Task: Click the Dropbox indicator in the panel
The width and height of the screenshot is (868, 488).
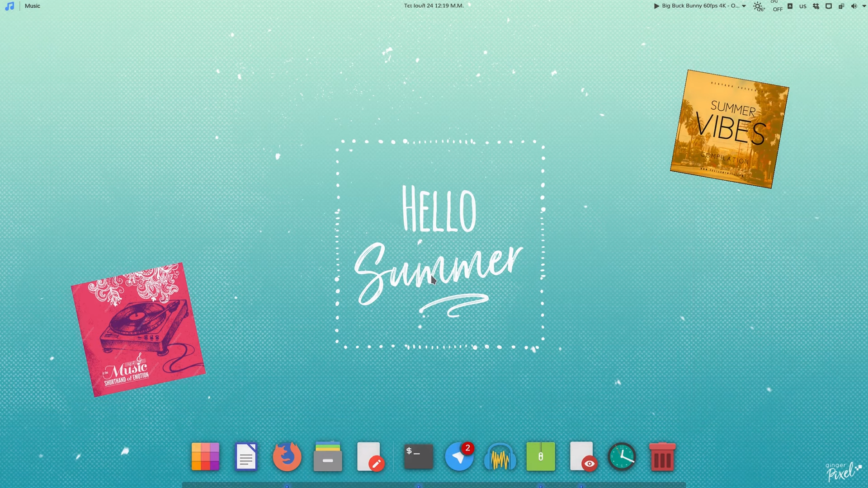Action: point(816,6)
